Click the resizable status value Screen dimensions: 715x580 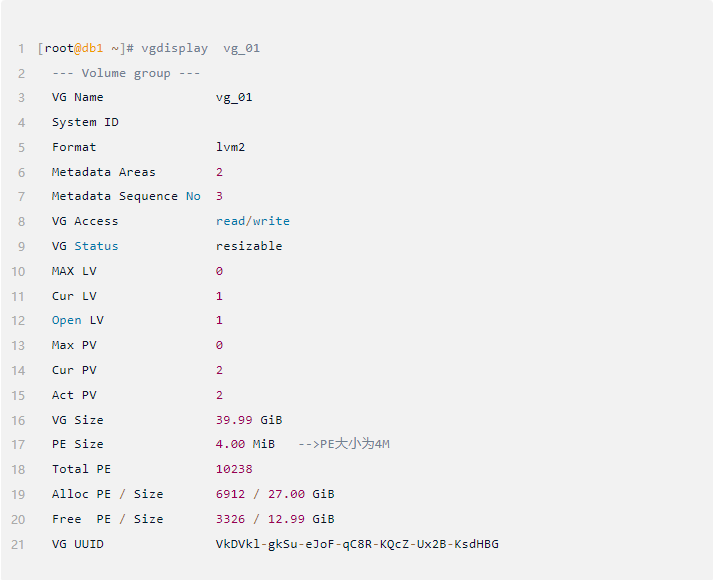[x=249, y=246]
